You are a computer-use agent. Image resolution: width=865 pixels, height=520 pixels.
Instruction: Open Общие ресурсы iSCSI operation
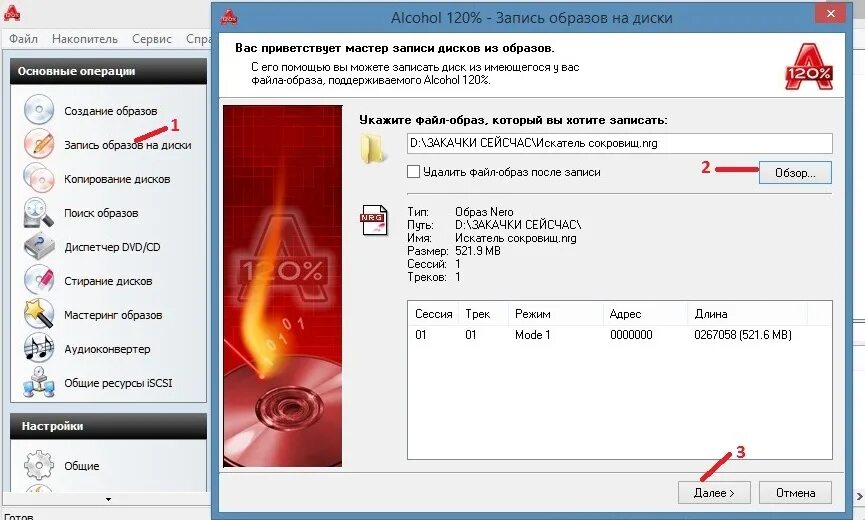click(x=118, y=383)
